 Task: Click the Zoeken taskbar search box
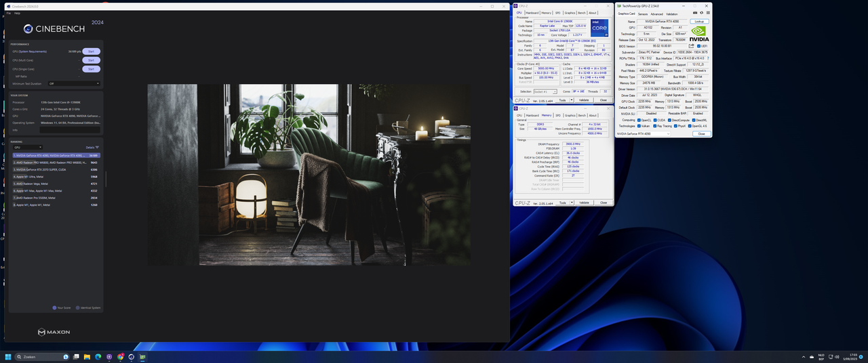(42, 357)
